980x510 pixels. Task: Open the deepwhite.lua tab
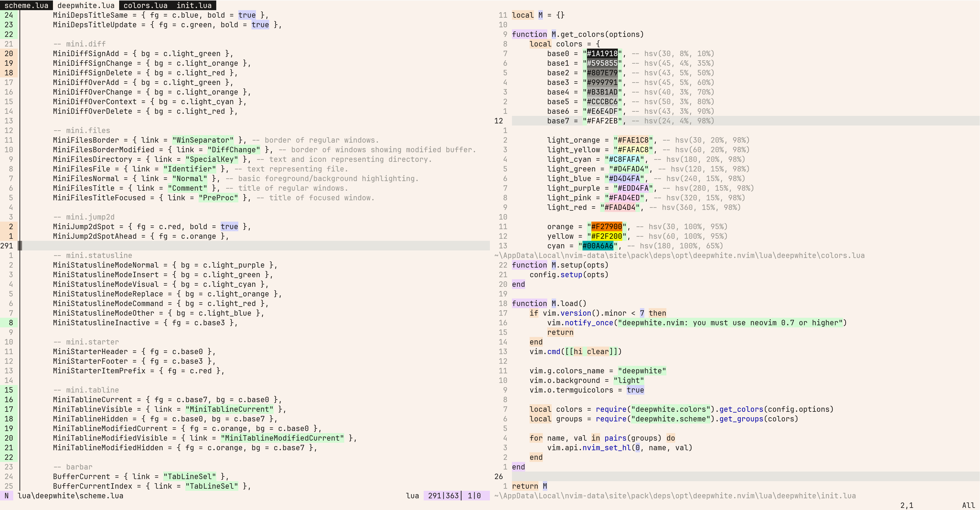(86, 5)
